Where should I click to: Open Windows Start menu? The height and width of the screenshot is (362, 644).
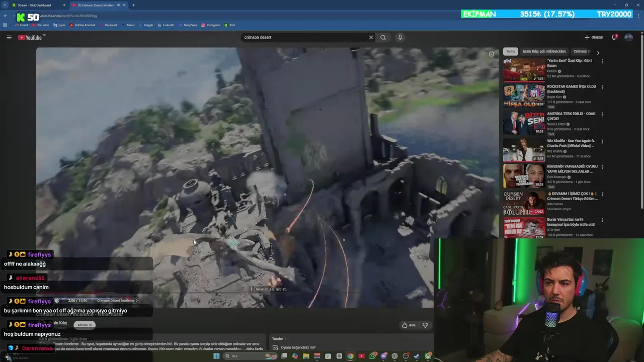point(216,356)
